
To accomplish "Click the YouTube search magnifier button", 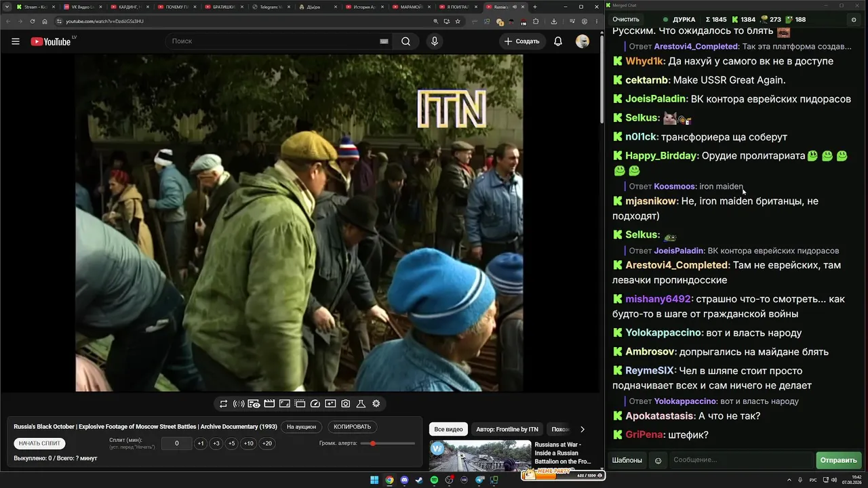I will tap(406, 41).
